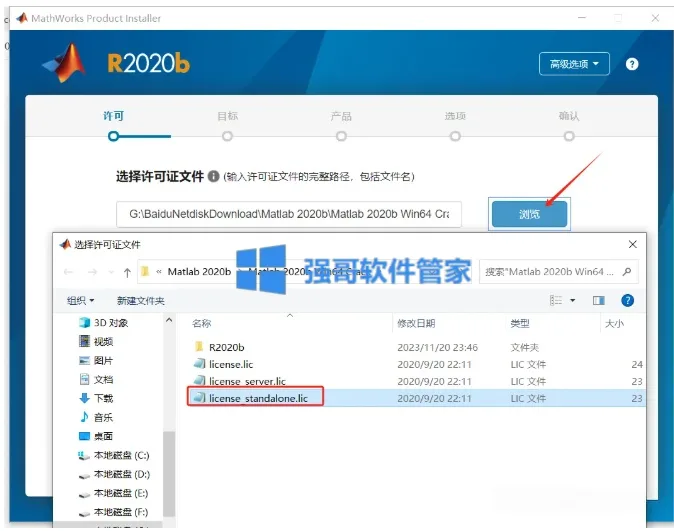Viewport: 674px width, 531px height.
Task: Select the license_standalone.lic file
Action: coord(258,398)
